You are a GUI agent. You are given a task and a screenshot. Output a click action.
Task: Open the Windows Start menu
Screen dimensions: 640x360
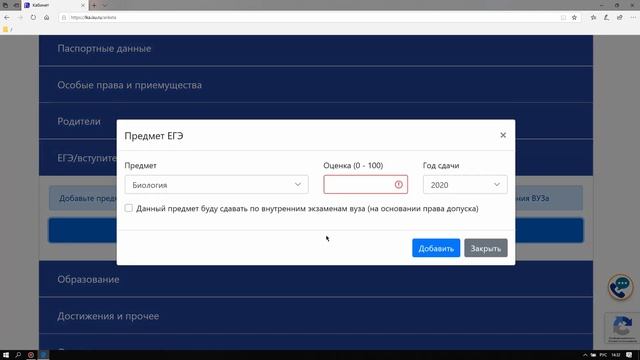(x=6, y=355)
